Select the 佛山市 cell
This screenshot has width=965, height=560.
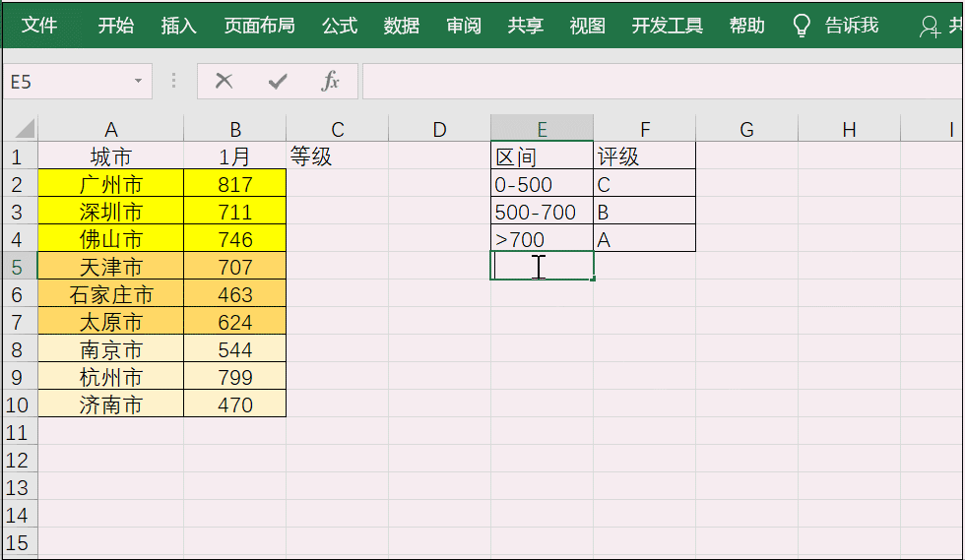pos(110,239)
